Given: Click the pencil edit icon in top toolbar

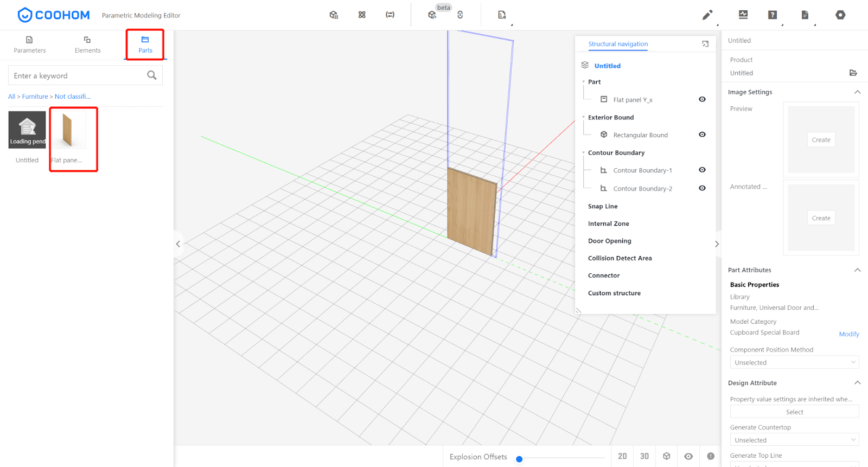Looking at the screenshot, I should pyautogui.click(x=707, y=15).
